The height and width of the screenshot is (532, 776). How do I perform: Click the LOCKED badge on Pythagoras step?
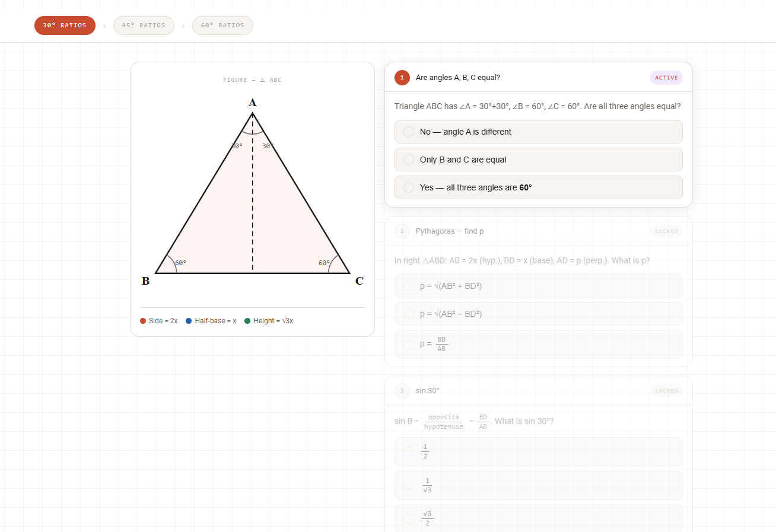[x=666, y=231]
